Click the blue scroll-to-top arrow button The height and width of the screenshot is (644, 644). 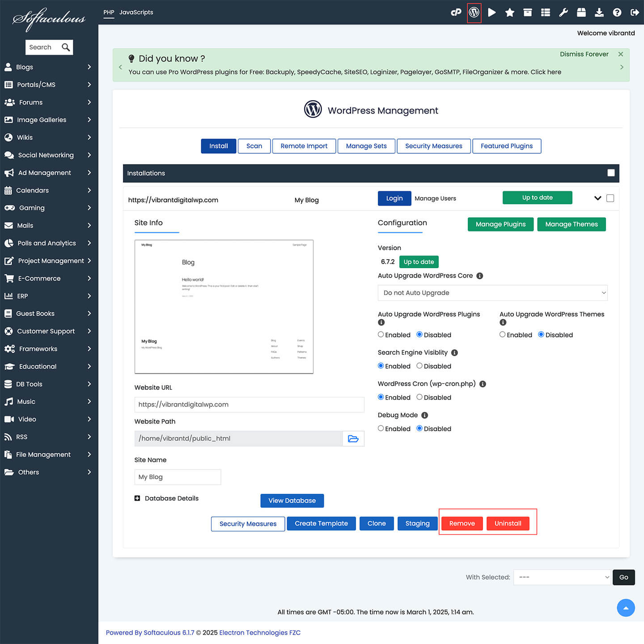[626, 608]
